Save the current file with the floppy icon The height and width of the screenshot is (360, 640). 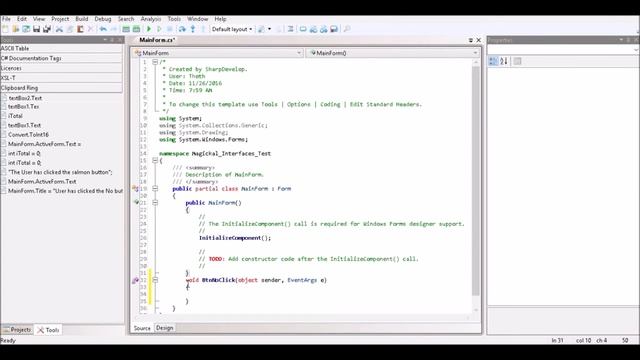pyautogui.click(x=36, y=29)
